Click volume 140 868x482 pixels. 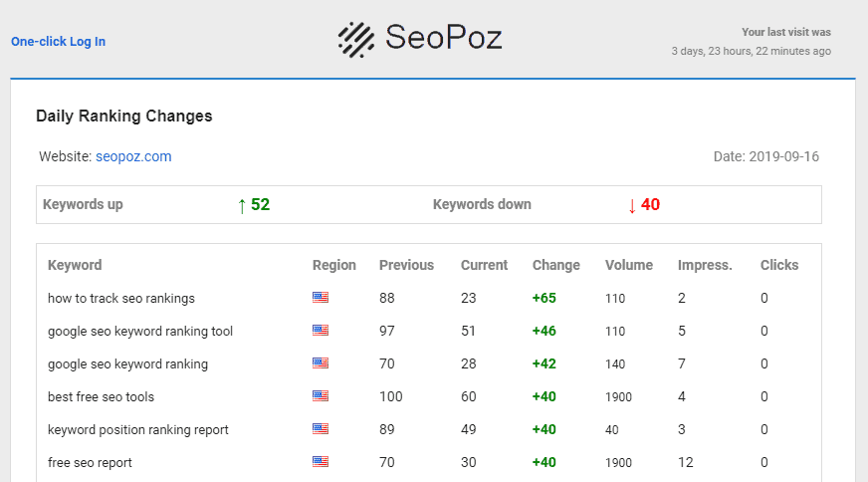615,364
